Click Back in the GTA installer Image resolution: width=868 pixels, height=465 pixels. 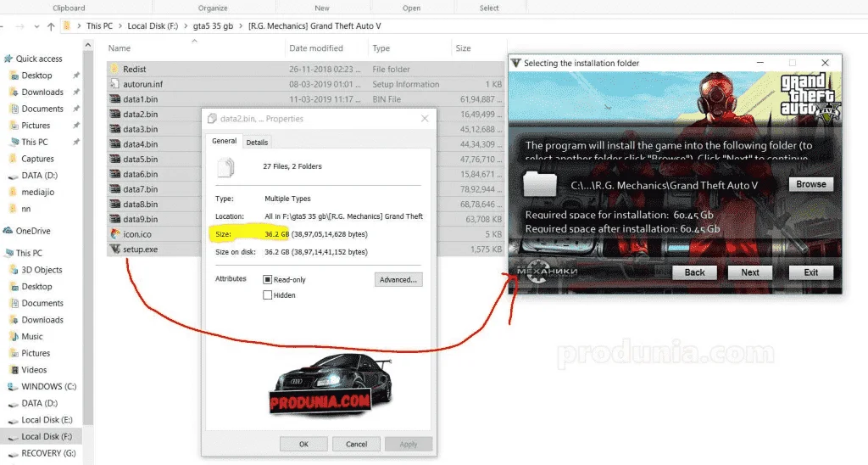click(x=695, y=272)
